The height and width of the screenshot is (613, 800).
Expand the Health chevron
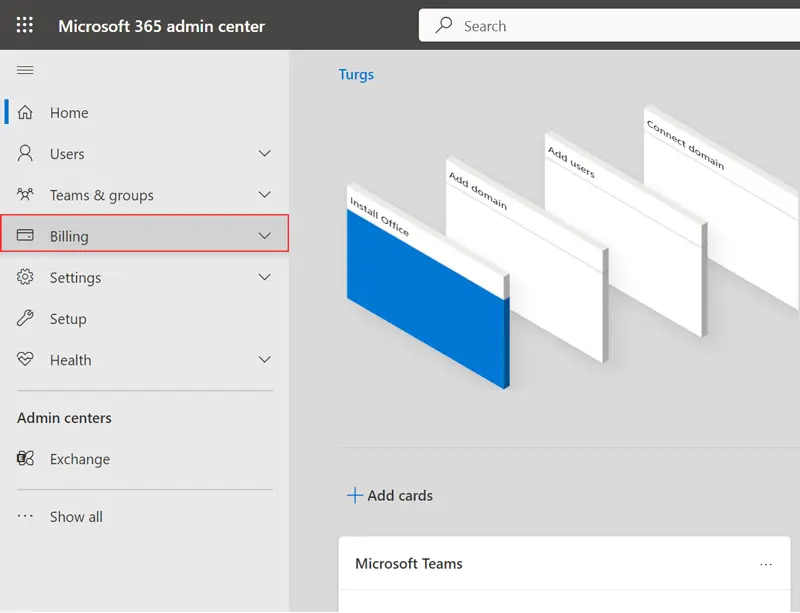coord(265,360)
